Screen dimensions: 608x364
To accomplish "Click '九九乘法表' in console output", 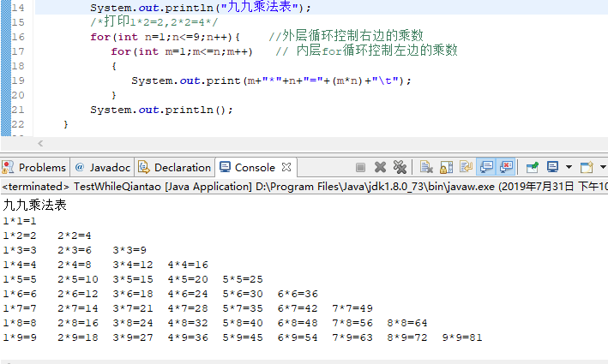I will tap(35, 205).
